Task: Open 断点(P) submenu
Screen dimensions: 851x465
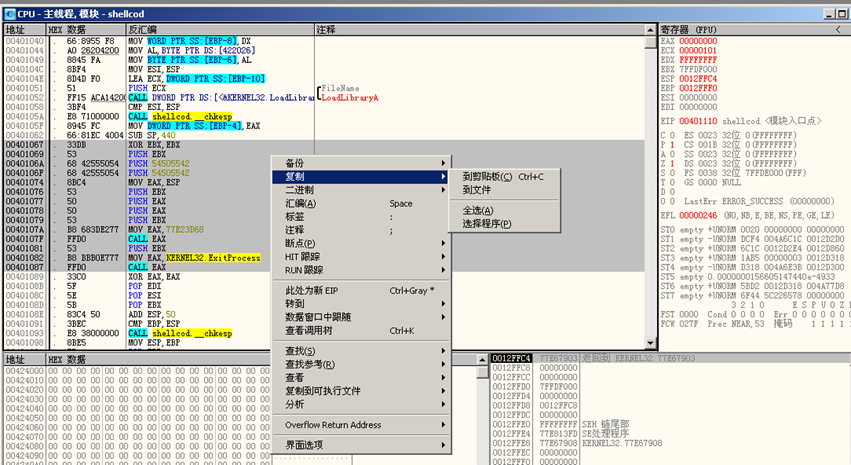Action: [x=361, y=243]
